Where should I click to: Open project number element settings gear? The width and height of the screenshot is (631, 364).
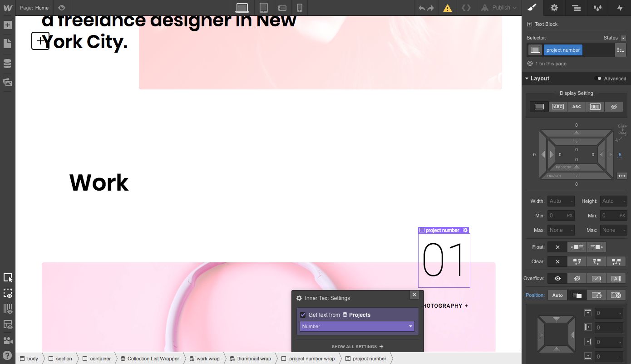[465, 230]
